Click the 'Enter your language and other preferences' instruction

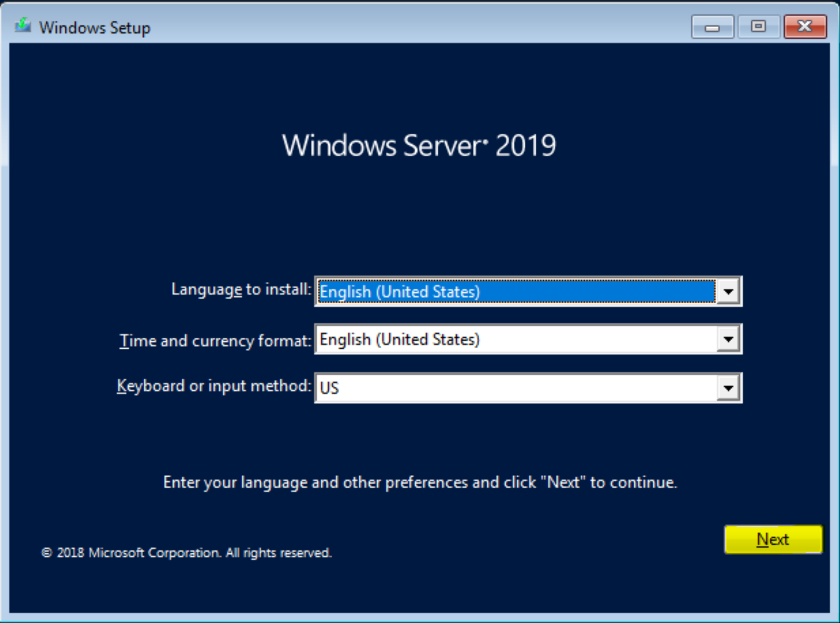(x=420, y=483)
